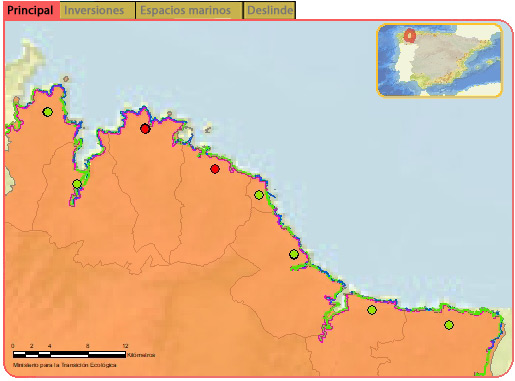Click the white enclosed area on northern headland

coord(184,135)
